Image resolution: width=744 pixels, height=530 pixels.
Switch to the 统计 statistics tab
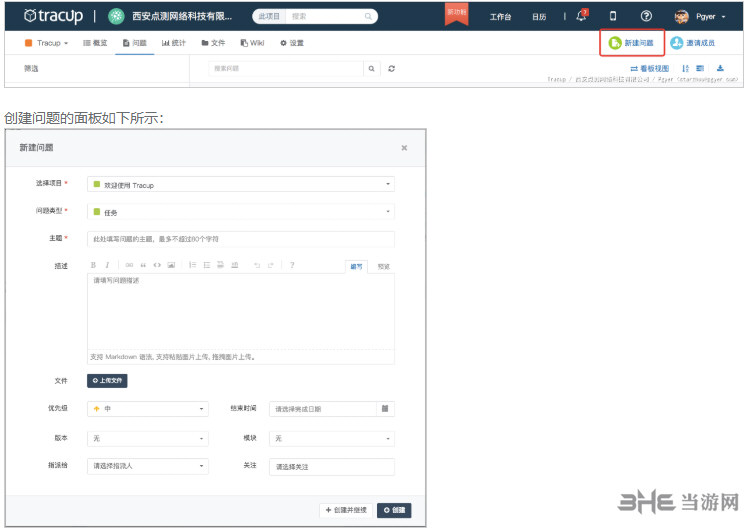pyautogui.click(x=174, y=43)
